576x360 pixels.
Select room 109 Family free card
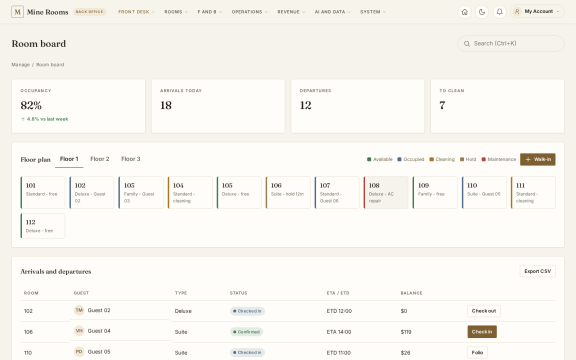click(x=435, y=192)
